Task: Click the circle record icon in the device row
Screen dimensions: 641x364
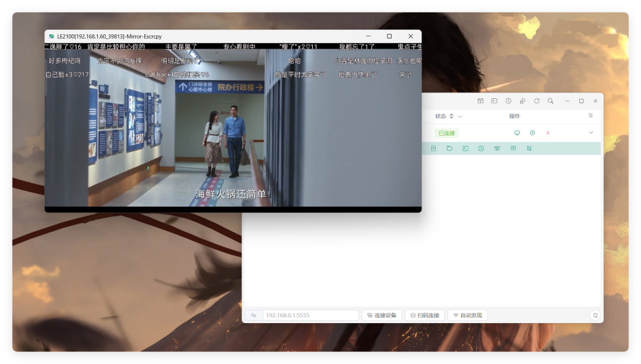Action: pos(532,133)
